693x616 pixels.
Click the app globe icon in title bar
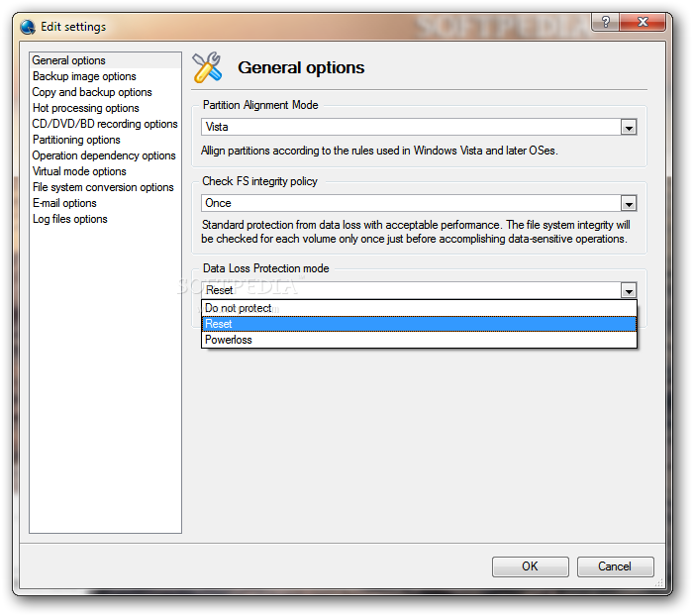(28, 27)
